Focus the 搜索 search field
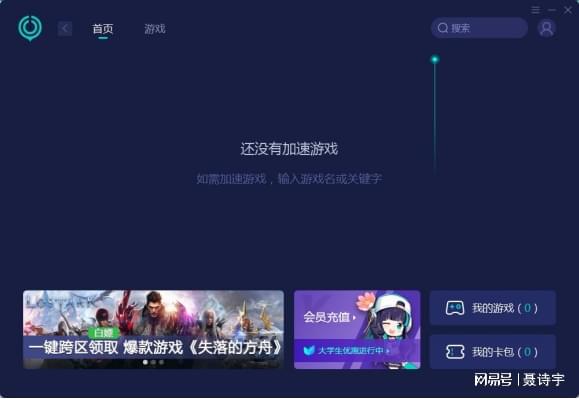The width and height of the screenshot is (579, 399). [479, 28]
